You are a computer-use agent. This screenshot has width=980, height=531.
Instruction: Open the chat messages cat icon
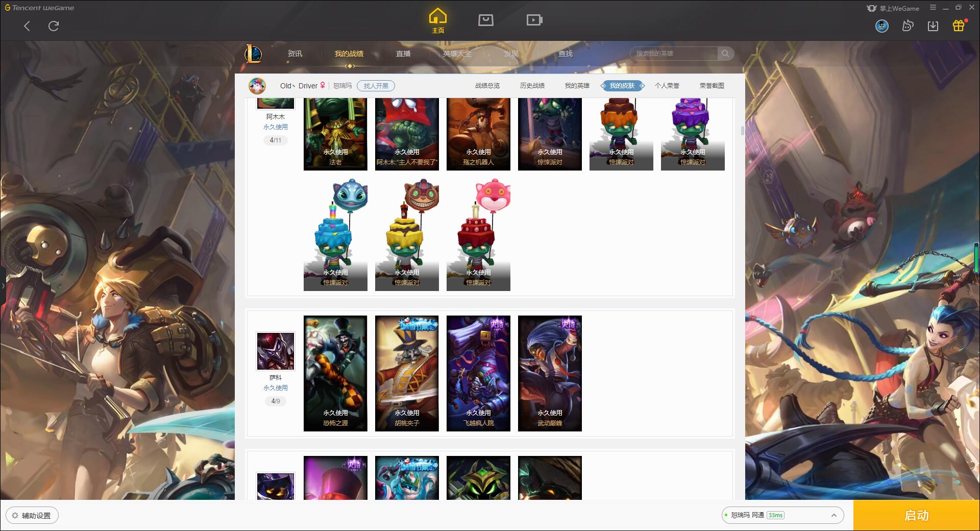908,26
